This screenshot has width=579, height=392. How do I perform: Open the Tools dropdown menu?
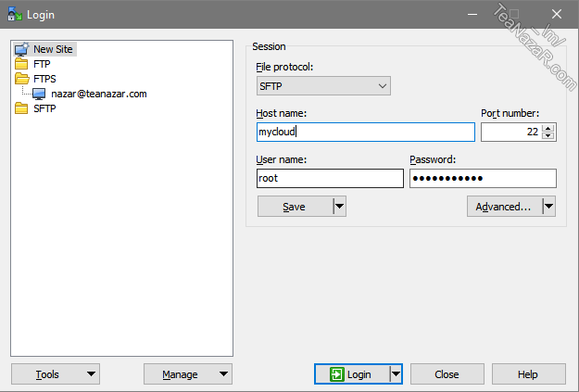(56, 374)
